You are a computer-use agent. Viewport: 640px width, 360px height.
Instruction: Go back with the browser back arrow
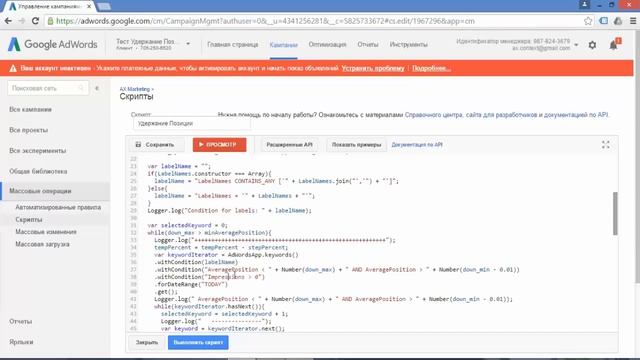pos(8,21)
